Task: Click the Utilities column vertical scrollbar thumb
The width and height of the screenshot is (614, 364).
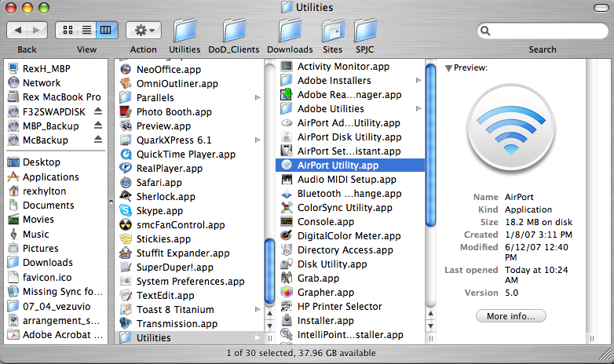Action: pos(430,145)
